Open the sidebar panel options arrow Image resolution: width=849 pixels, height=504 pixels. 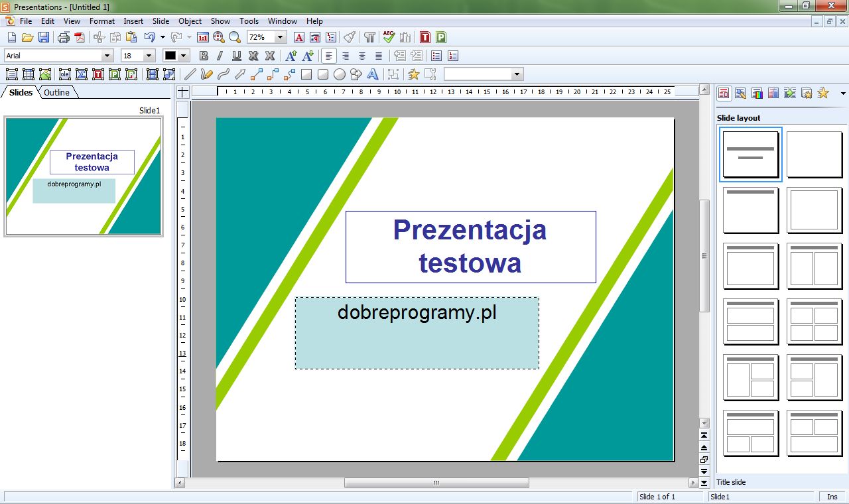[x=843, y=94]
